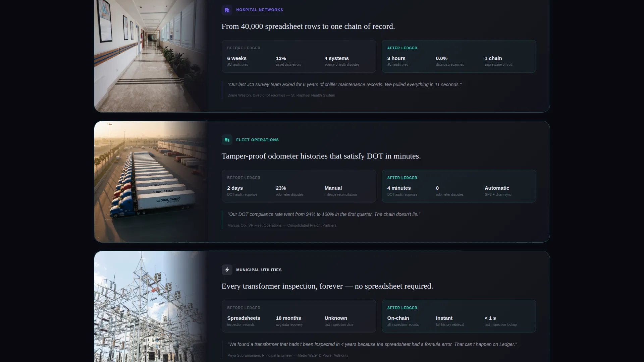Click the MUNICIPAL UTILITIES label
The height and width of the screenshot is (362, 644).
pyautogui.click(x=259, y=270)
